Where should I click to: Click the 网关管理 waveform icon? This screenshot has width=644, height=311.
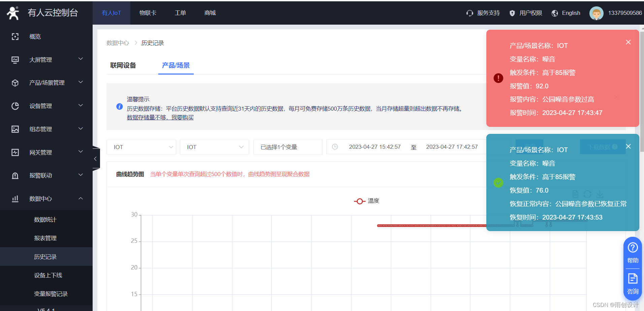(x=15, y=152)
